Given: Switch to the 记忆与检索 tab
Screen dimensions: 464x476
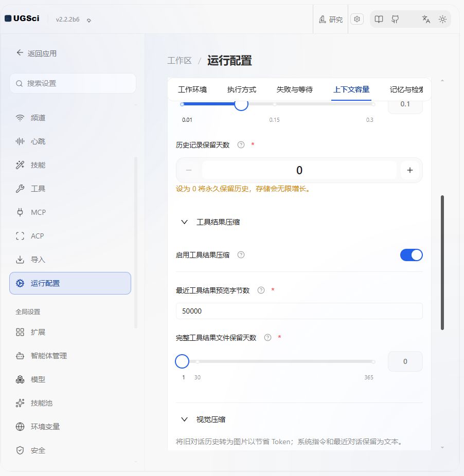Looking at the screenshot, I should point(406,89).
